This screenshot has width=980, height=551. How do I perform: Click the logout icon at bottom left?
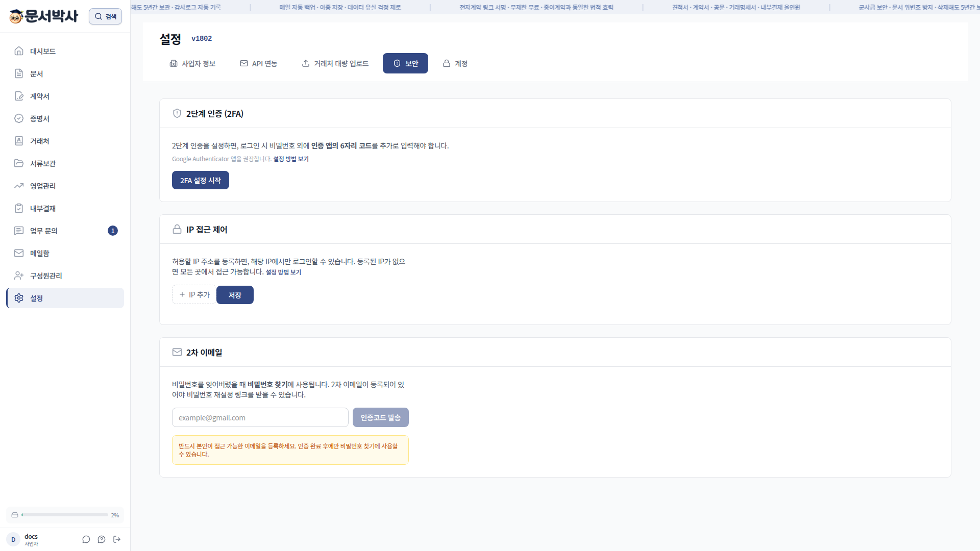(x=117, y=539)
